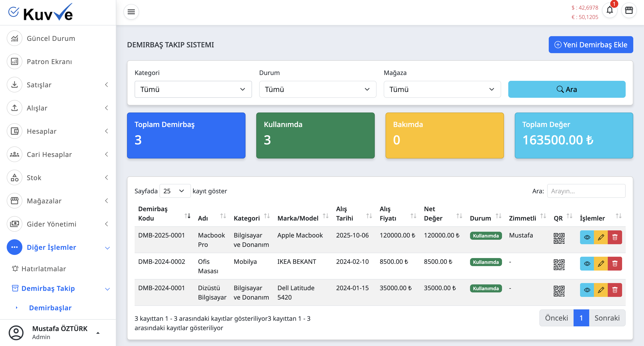
Task: Open the Kategori filter dropdown
Action: [193, 89]
